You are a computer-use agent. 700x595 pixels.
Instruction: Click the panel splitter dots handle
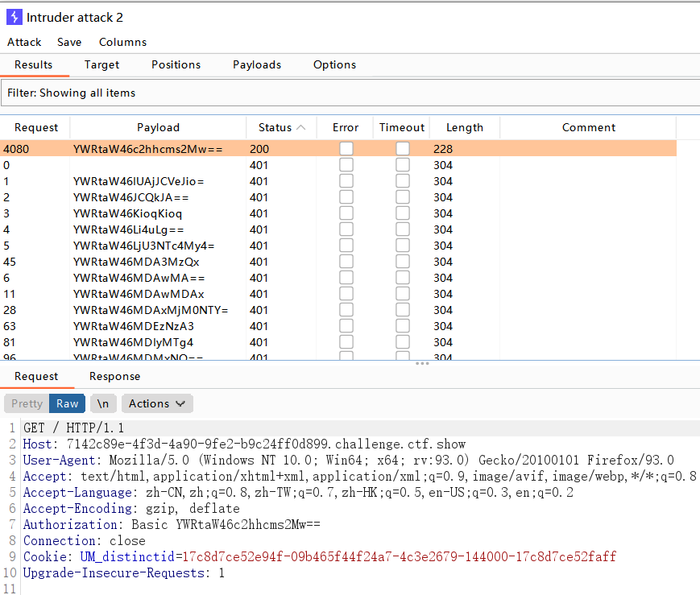(422, 363)
